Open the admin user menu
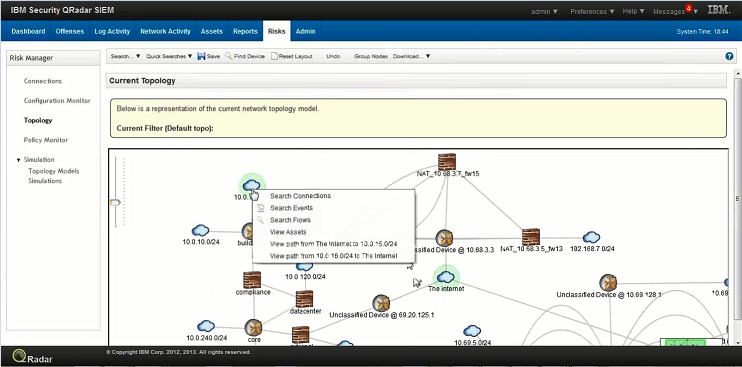 click(544, 11)
